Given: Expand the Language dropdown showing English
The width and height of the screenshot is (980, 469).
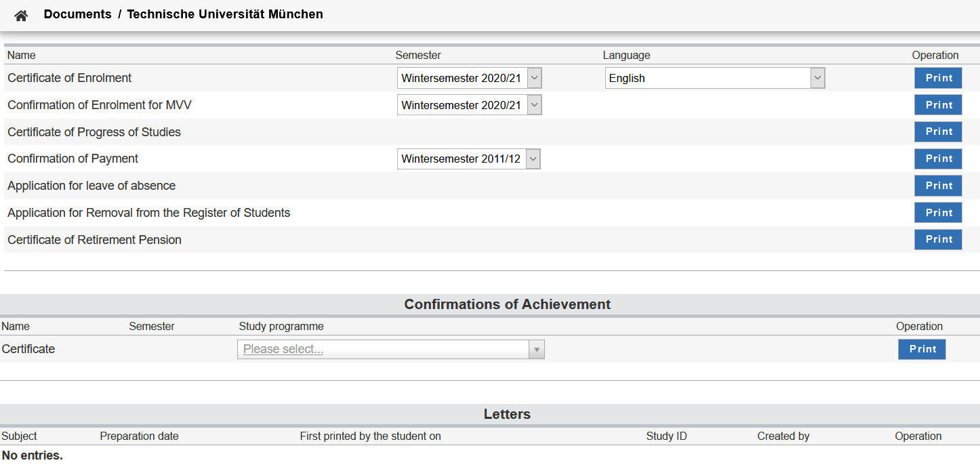Looking at the screenshot, I should tap(714, 78).
